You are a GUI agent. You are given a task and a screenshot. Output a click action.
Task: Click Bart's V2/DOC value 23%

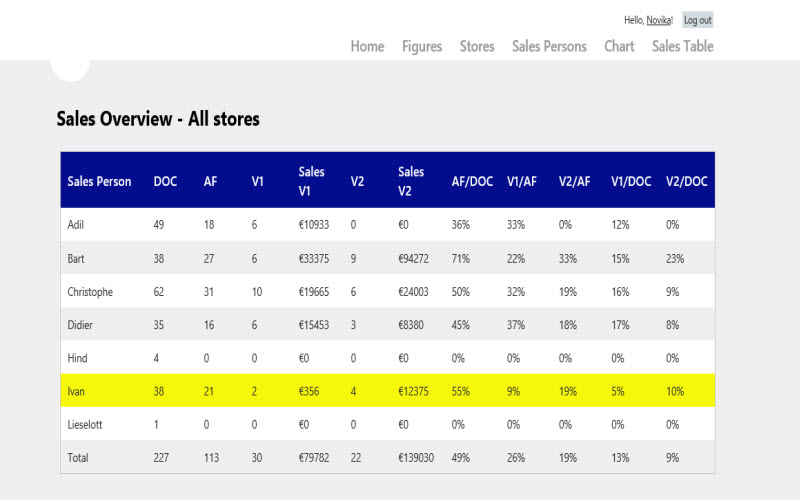tap(675, 259)
